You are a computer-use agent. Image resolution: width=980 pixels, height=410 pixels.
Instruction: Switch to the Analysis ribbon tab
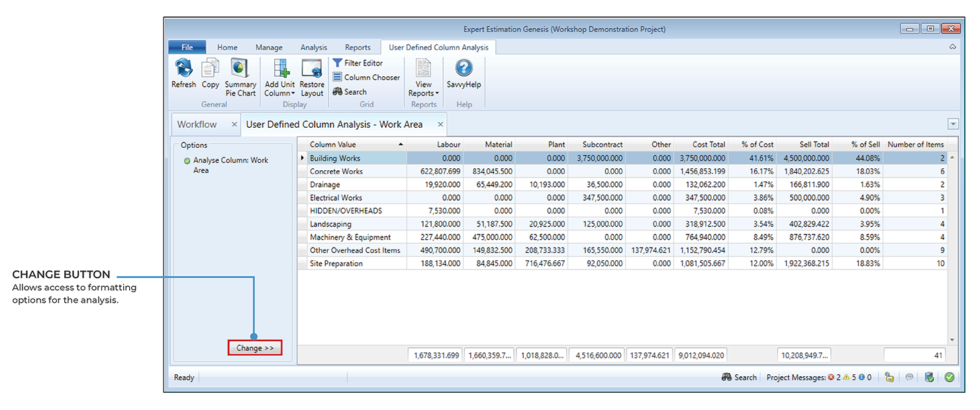pyautogui.click(x=313, y=48)
